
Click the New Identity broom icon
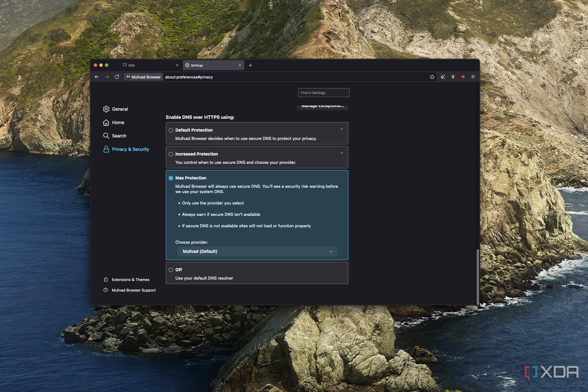[443, 77]
